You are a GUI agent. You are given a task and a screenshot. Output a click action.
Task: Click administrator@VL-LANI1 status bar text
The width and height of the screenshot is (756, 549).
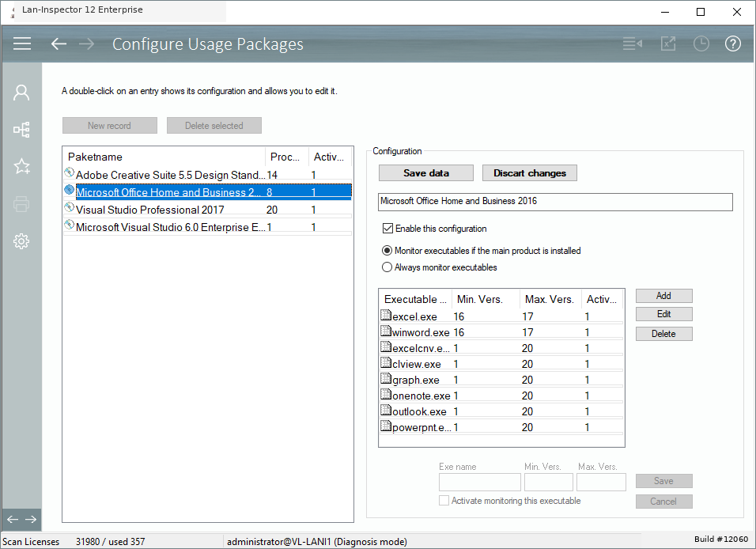pos(317,542)
